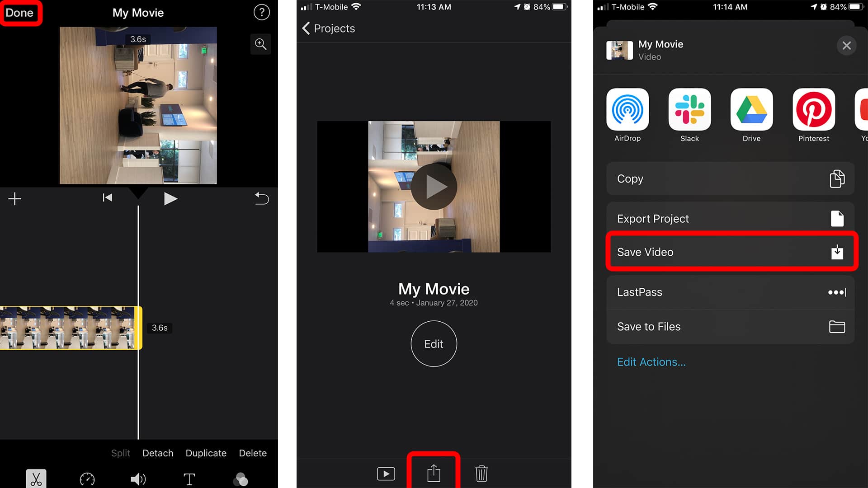Choose Split action
The height and width of the screenshot is (488, 868).
tap(121, 453)
